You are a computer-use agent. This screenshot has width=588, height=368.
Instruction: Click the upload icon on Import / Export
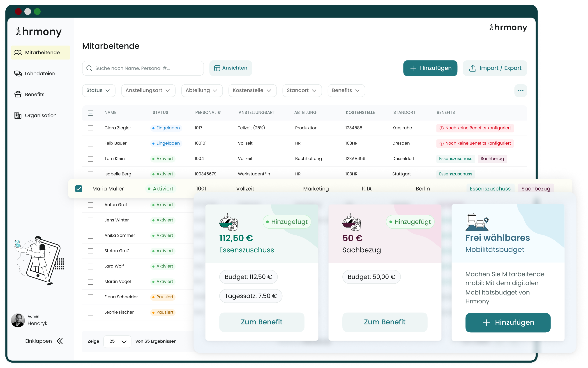point(472,68)
